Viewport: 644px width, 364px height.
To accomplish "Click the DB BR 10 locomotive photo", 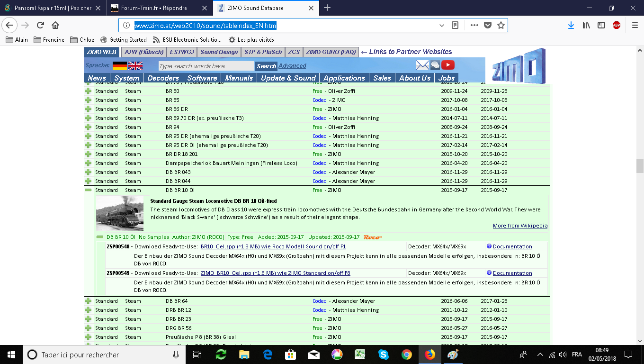I will tap(120, 214).
